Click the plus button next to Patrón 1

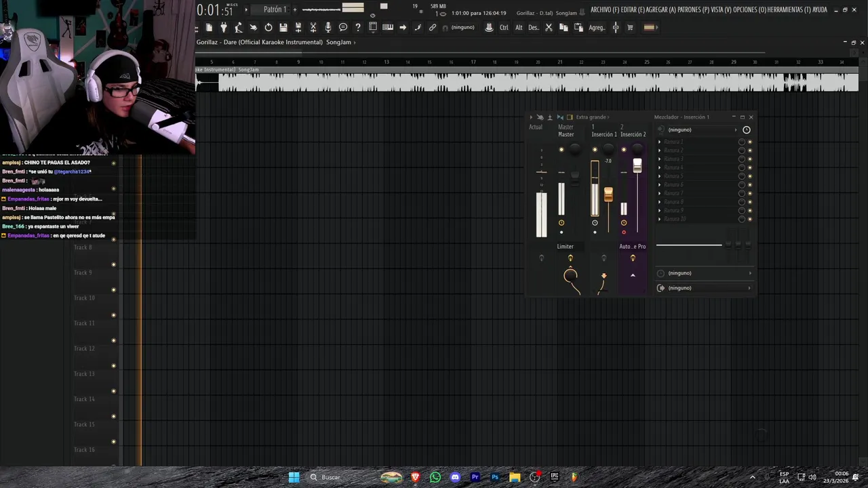point(295,9)
